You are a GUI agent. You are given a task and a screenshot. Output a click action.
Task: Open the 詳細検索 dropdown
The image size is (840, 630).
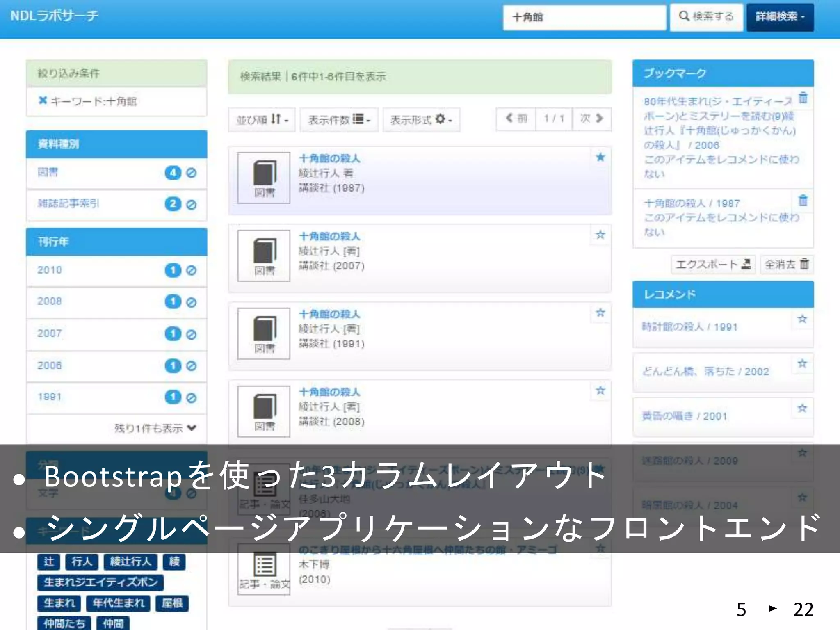780,17
